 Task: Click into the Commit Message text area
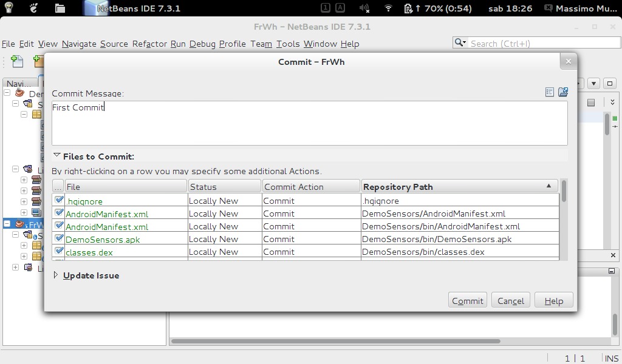click(309, 123)
